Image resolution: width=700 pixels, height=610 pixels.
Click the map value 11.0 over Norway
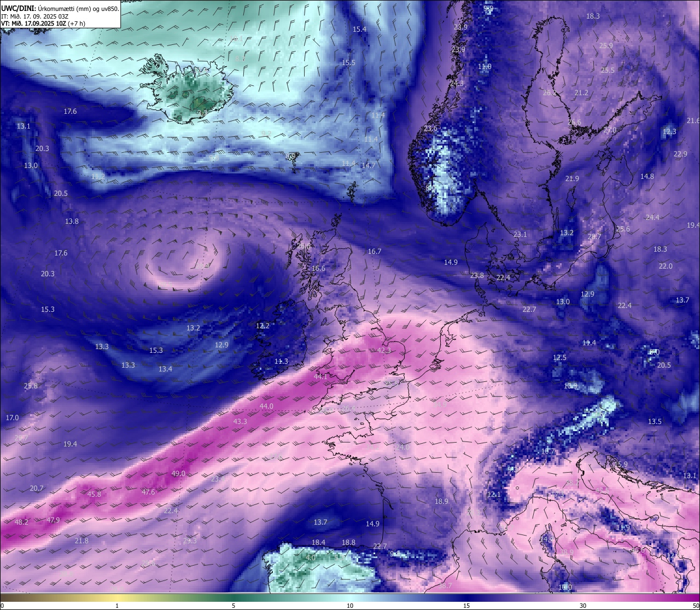pyautogui.click(x=485, y=66)
